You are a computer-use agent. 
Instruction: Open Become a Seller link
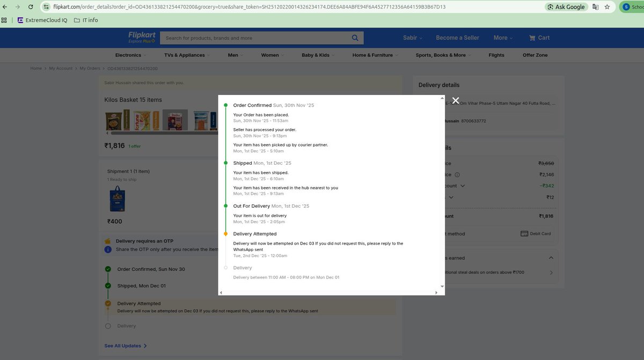458,38
